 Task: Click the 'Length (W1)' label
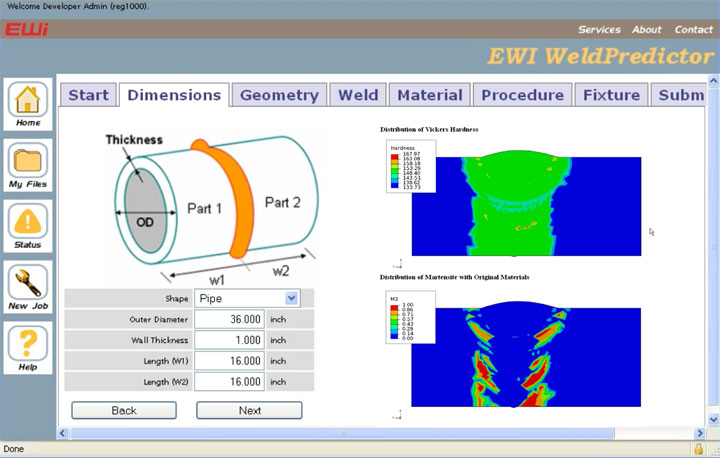[x=166, y=361]
